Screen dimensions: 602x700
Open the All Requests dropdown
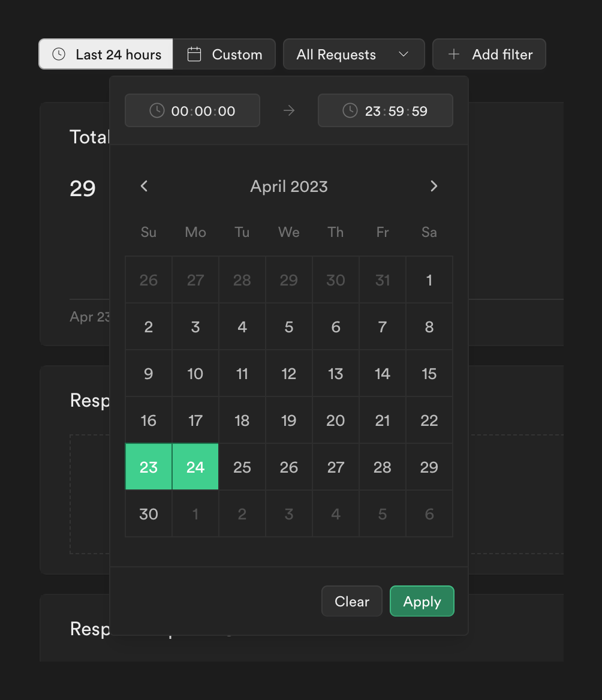pos(354,54)
